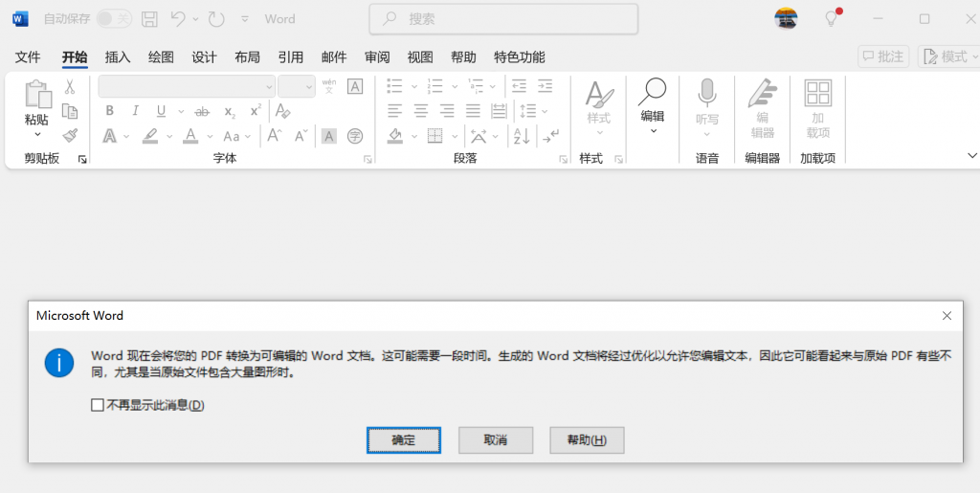980x493 pixels.
Task: Align text left
Action: (x=394, y=111)
